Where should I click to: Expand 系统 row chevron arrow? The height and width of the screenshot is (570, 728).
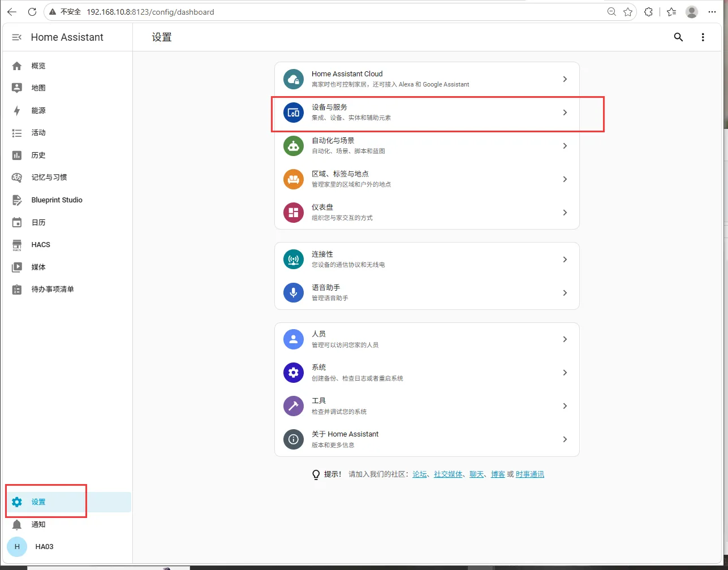point(565,373)
